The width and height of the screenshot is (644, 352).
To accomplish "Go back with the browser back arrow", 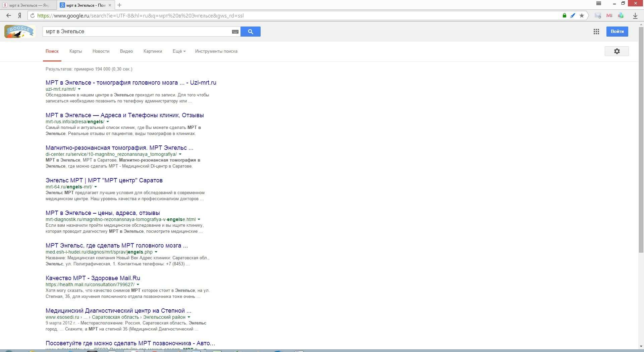I will (x=9, y=15).
